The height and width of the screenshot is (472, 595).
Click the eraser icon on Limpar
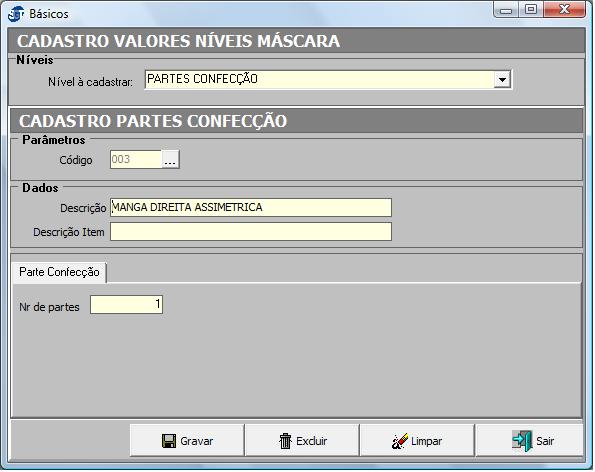400,441
